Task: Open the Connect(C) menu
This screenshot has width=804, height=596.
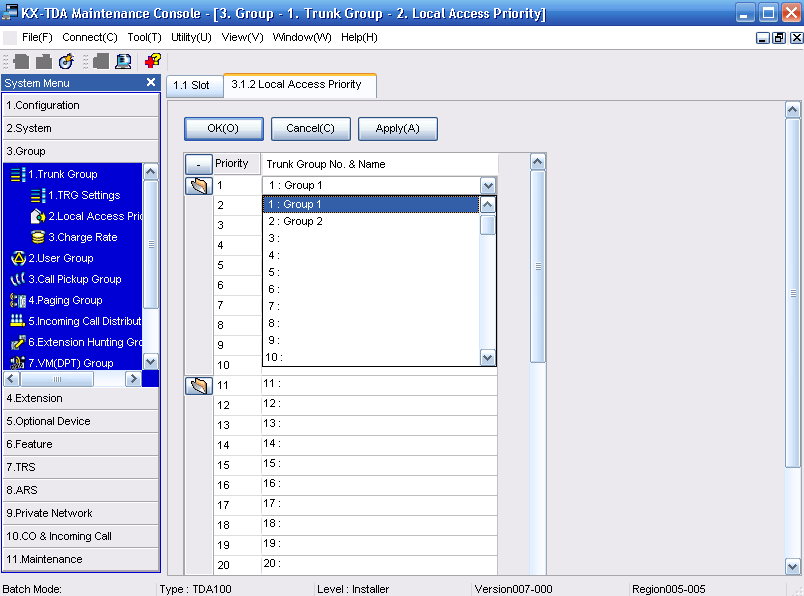Action: point(90,37)
